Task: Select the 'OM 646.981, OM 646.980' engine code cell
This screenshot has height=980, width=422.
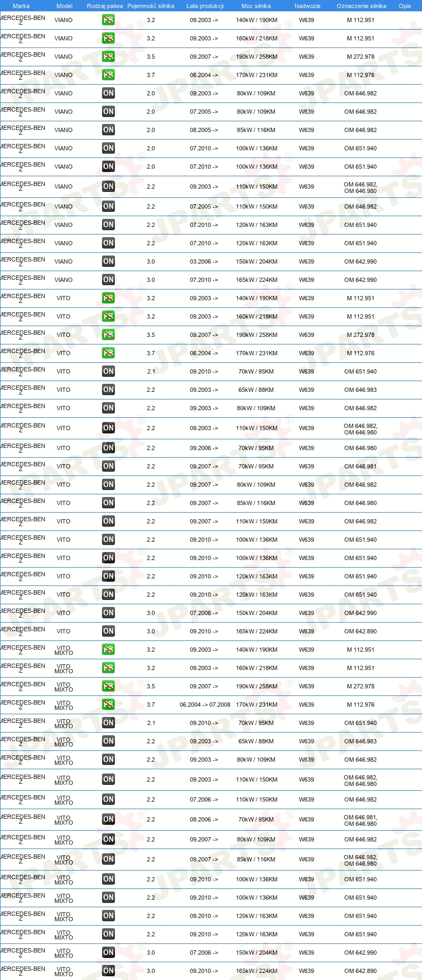Action: click(x=360, y=820)
